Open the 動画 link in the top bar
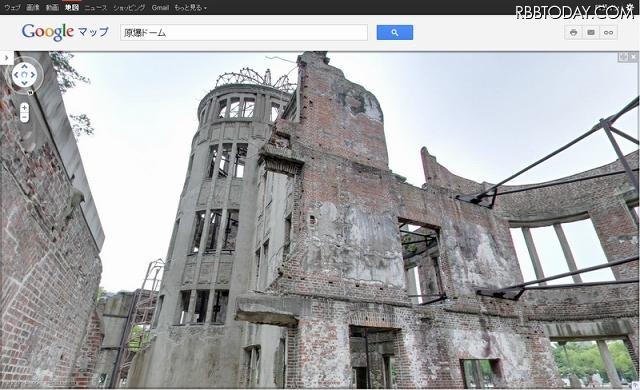This screenshot has width=640, height=390. [52, 7]
